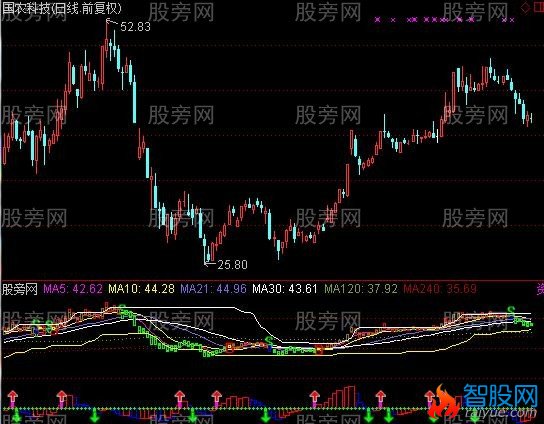The image size is (544, 424).
Task: Click the MA30: 43.61 indicator label
Action: (x=285, y=289)
